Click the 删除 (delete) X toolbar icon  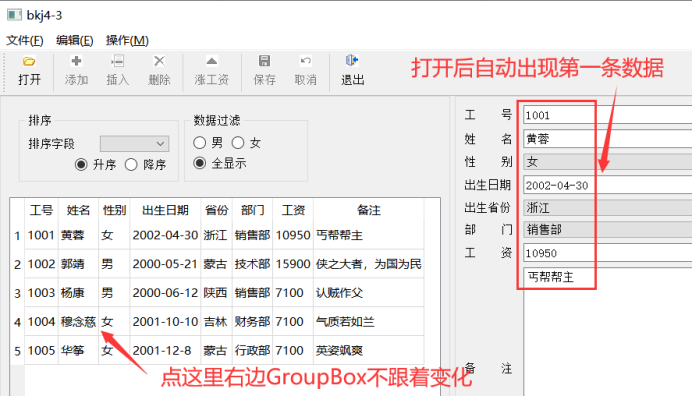159,61
